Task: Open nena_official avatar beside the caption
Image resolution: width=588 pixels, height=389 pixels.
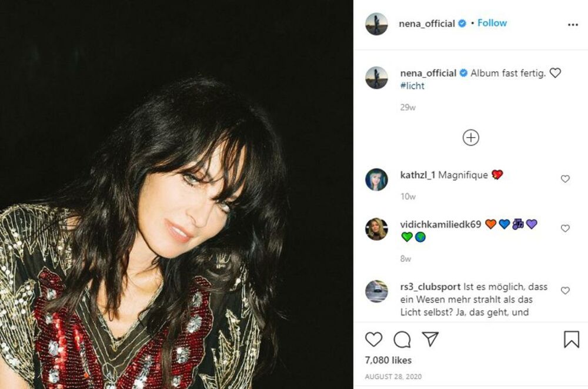Action: click(376, 78)
